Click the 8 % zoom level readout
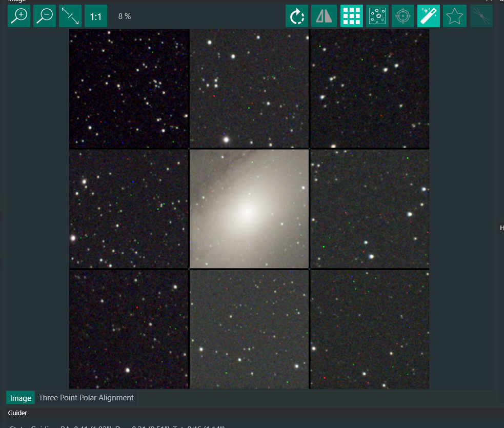504x428 pixels. (x=125, y=16)
